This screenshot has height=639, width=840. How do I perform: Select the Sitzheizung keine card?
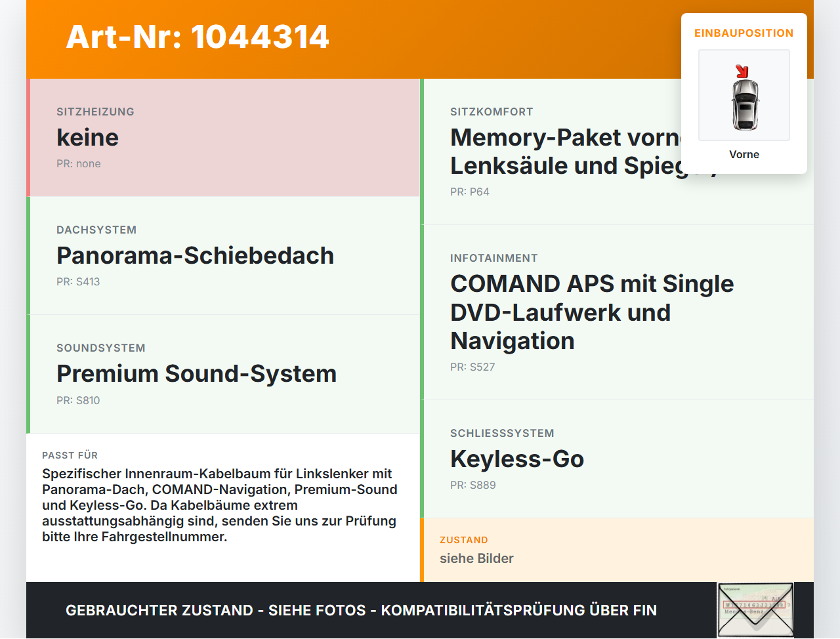pyautogui.click(x=223, y=138)
